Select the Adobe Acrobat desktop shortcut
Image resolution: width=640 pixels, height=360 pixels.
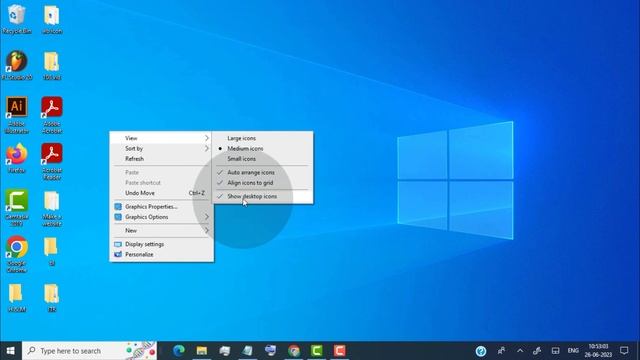[52, 115]
